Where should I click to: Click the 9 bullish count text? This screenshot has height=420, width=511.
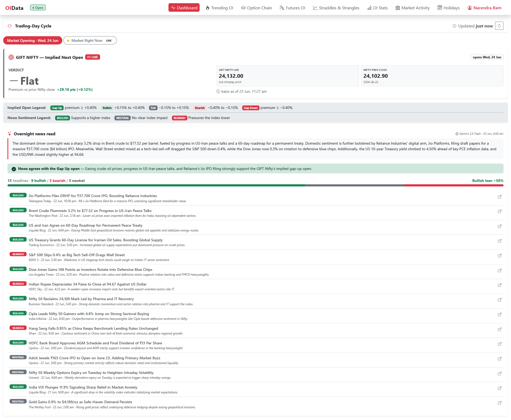click(x=38, y=181)
